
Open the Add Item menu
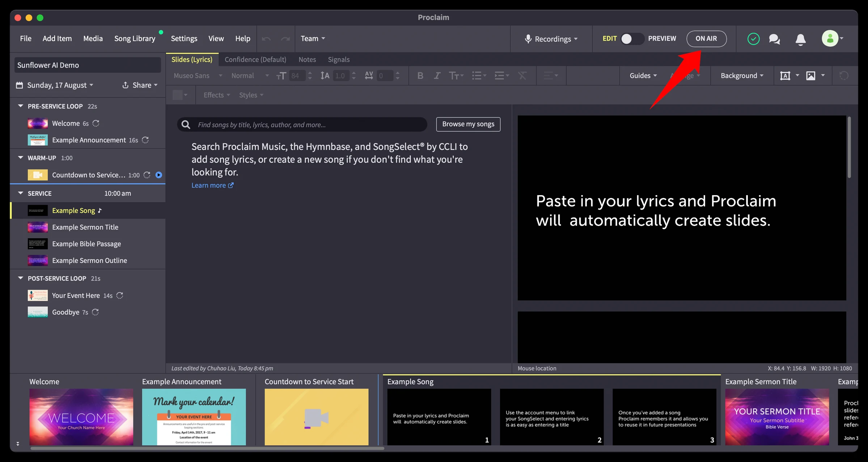click(x=57, y=39)
